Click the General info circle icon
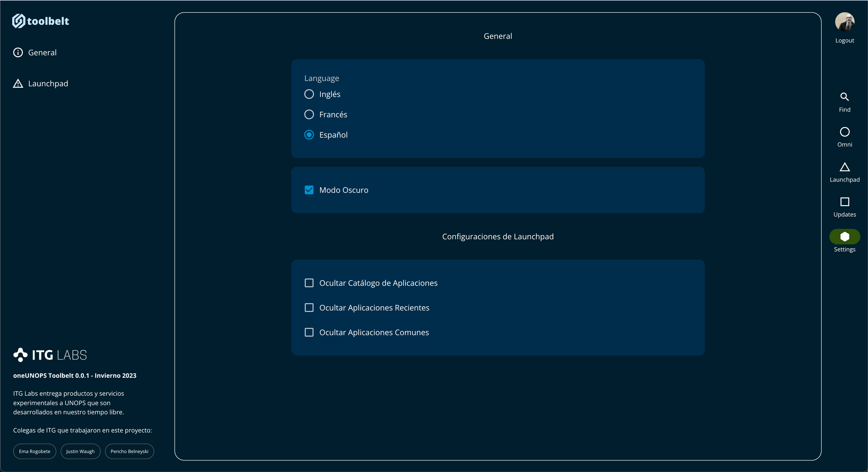Screen dimensions: 868x472 coord(18,53)
